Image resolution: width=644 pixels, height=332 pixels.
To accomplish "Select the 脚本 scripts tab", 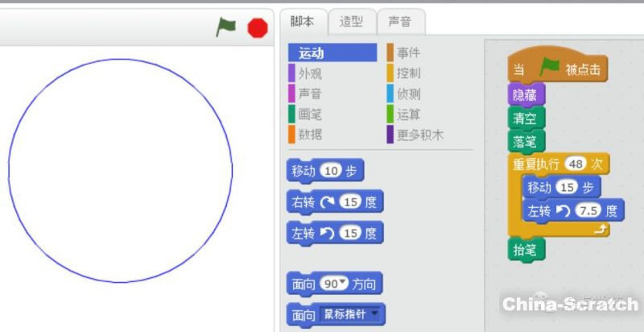I will 303,23.
